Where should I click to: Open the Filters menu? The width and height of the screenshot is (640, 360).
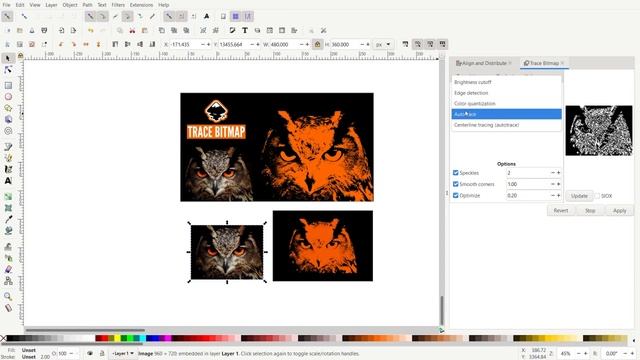click(118, 5)
